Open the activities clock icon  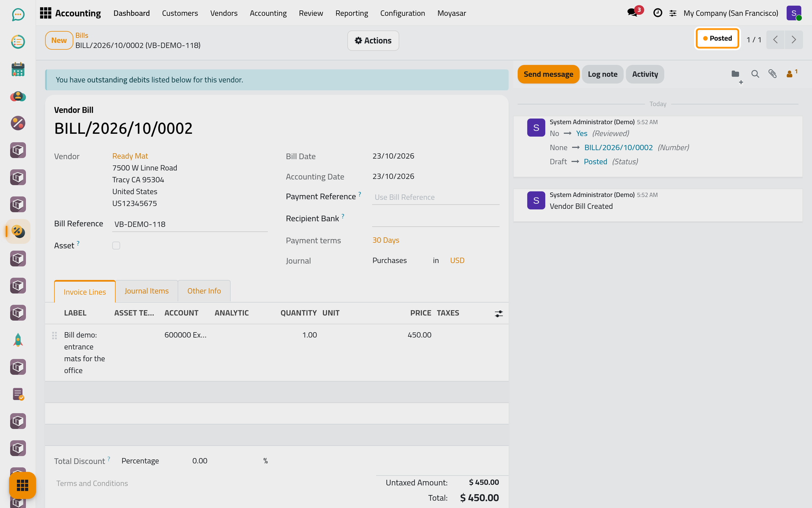click(x=658, y=13)
